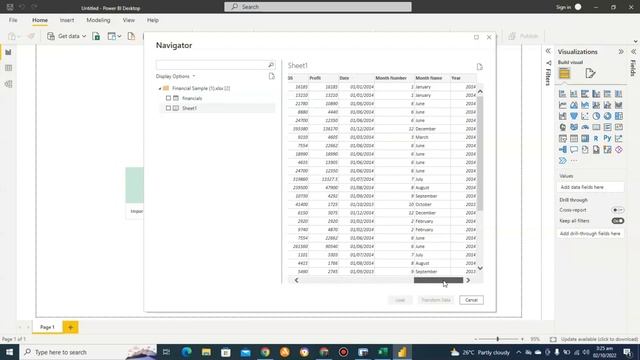Image resolution: width=640 pixels, height=360 pixels.
Task: Expand the Fields pane
Action: point(633,51)
